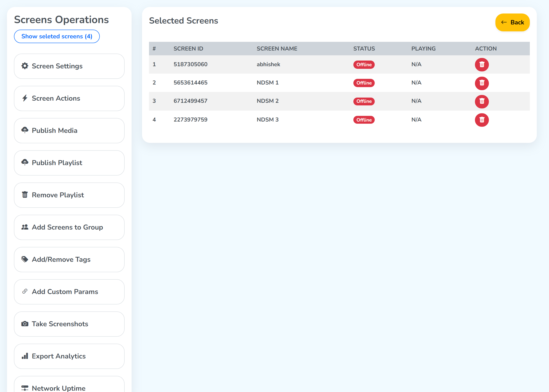The height and width of the screenshot is (392, 549).
Task: Click the trash icon beside Remove Playlist
Action: click(x=25, y=194)
